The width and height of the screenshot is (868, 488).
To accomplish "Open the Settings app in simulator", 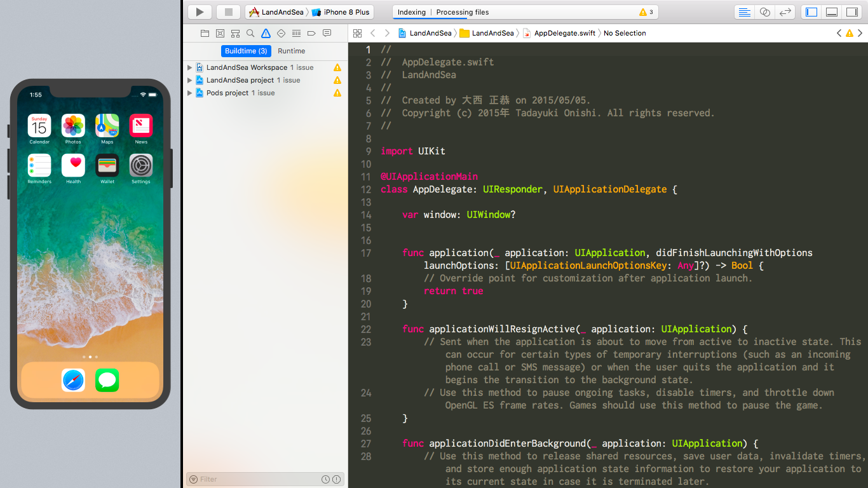I will (141, 165).
